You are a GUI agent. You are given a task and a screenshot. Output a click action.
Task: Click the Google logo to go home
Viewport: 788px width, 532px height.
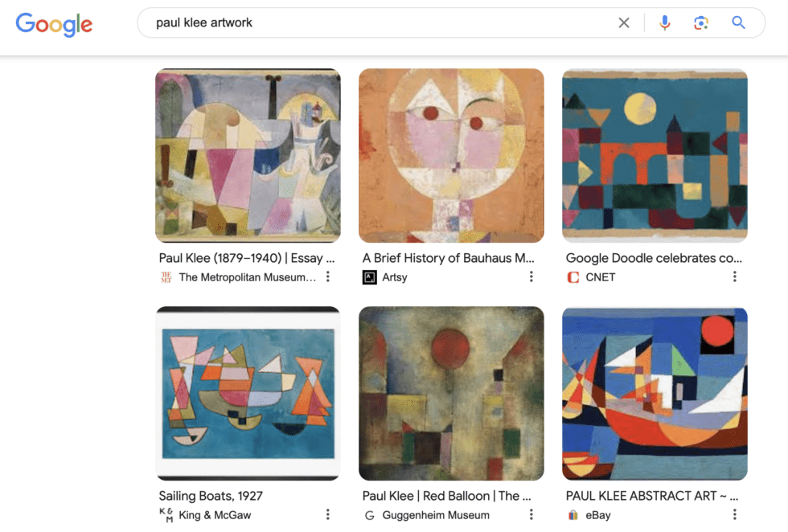coord(53,25)
